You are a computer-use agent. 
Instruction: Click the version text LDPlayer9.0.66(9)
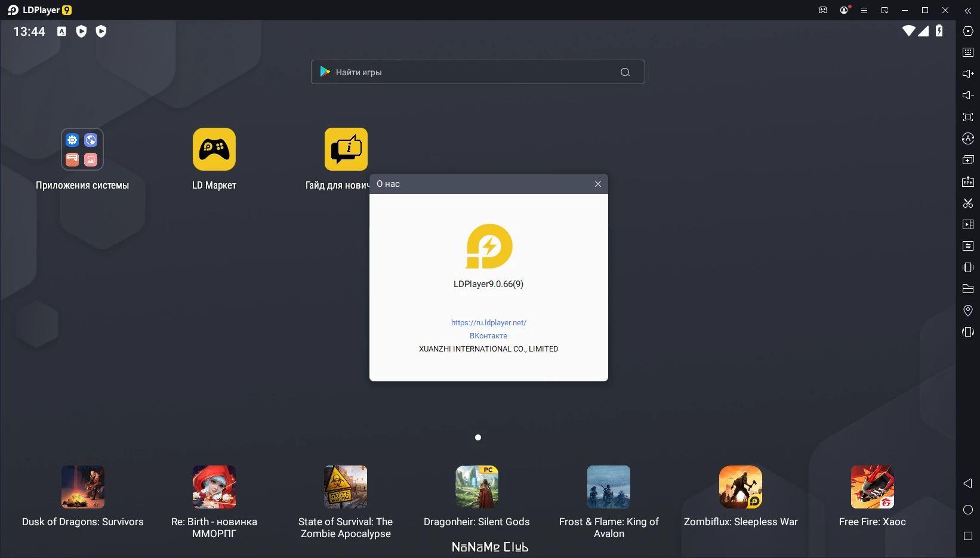[489, 284]
